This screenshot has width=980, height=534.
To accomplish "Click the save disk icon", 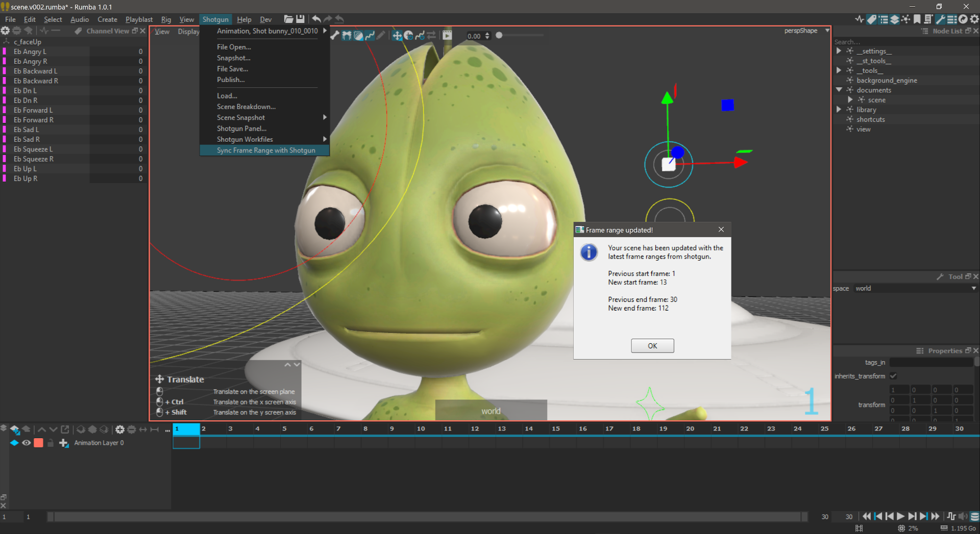I will point(300,19).
